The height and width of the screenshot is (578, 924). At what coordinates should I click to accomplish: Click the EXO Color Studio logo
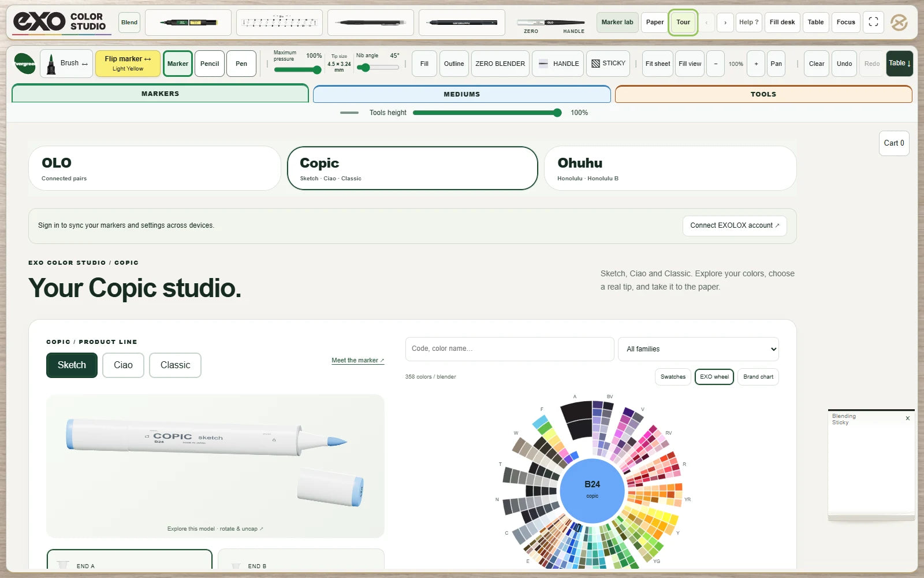click(x=61, y=22)
